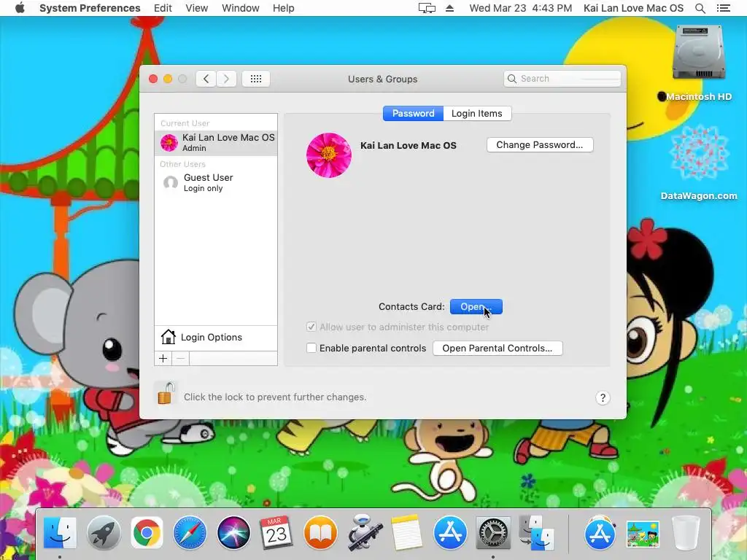
Task: Open the Apple menu
Action: 20,8
